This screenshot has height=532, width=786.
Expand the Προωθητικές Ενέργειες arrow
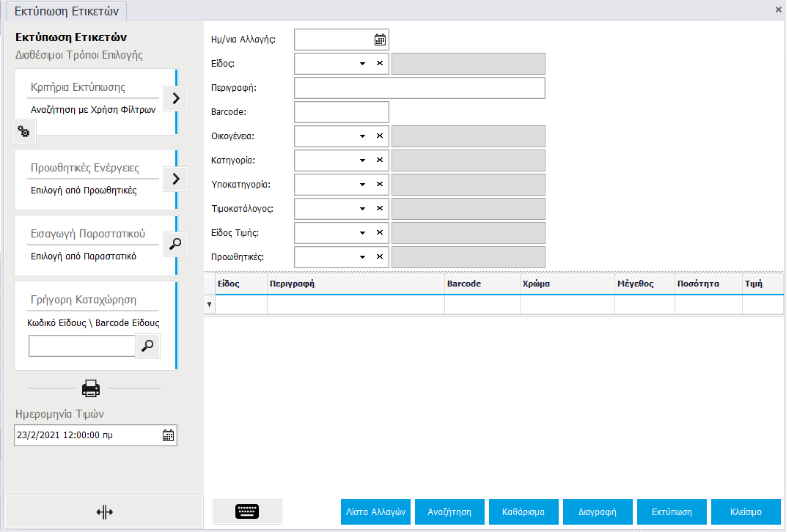(x=175, y=178)
